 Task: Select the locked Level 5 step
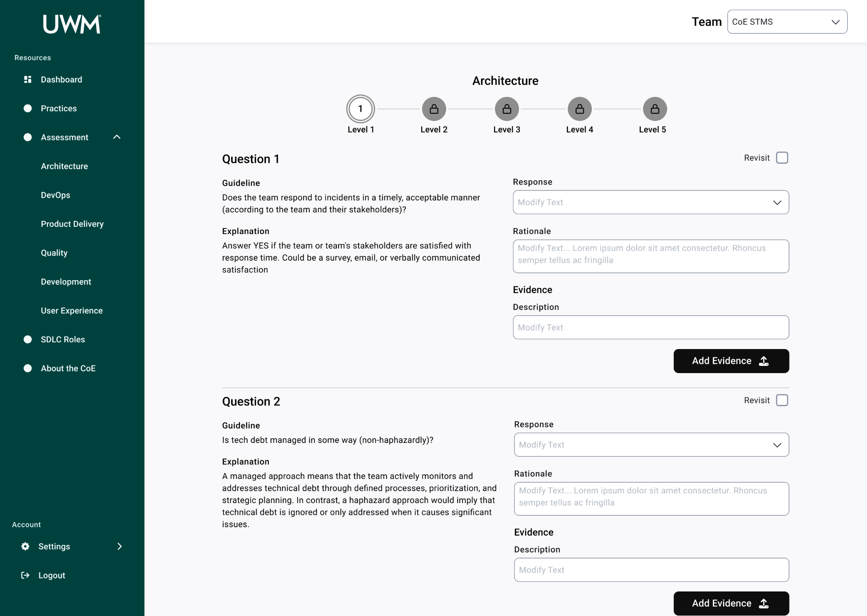[654, 109]
